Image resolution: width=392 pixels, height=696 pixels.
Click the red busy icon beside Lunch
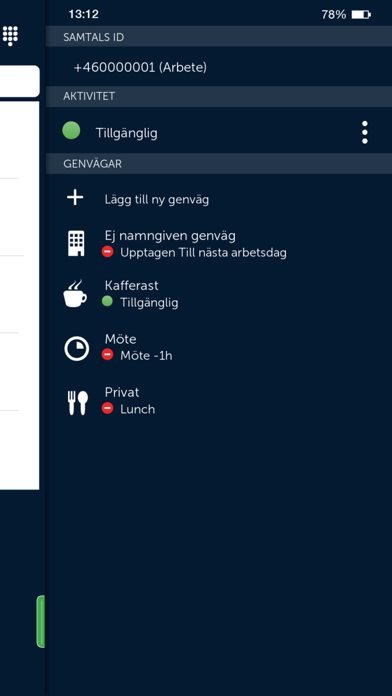(x=107, y=408)
